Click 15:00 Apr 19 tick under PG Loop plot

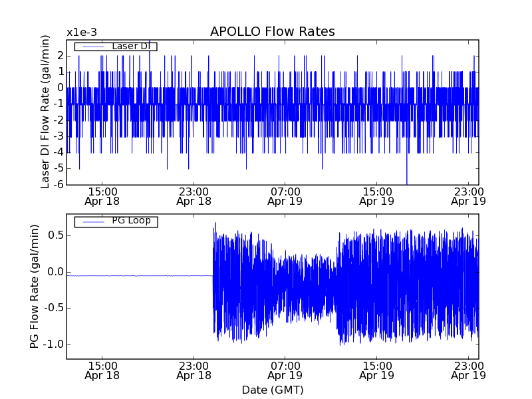pyautogui.click(x=377, y=370)
